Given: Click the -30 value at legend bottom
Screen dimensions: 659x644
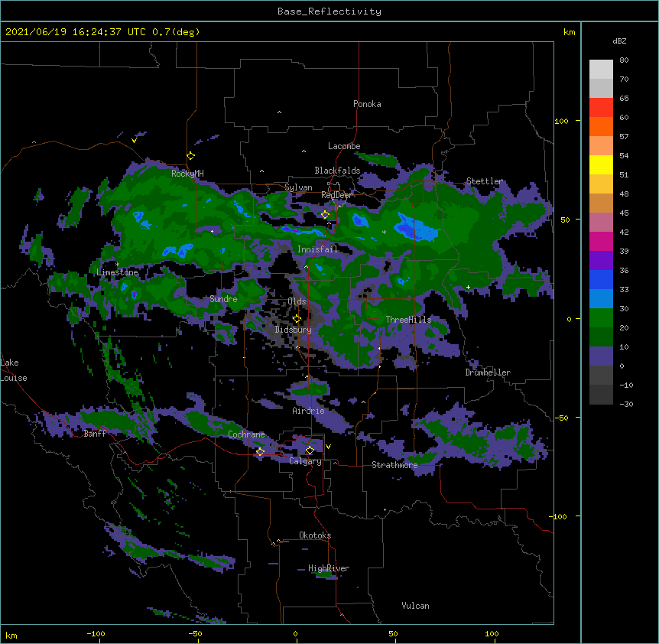Looking at the screenshot, I should (x=626, y=404).
